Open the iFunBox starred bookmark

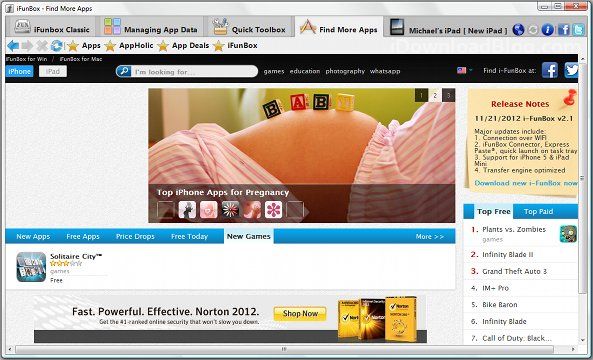(x=235, y=46)
